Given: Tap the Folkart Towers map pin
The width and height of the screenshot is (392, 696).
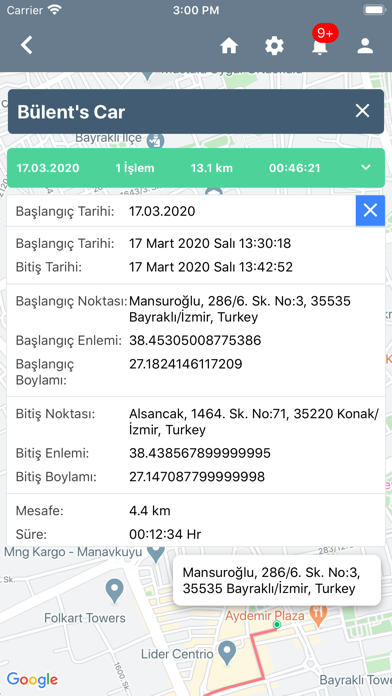Looking at the screenshot, I should point(115,591).
